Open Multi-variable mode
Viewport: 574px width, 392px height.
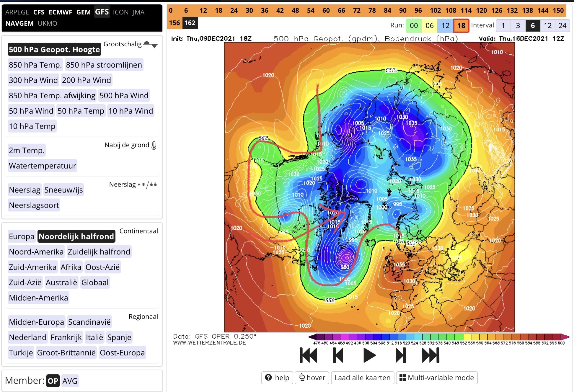(436, 378)
